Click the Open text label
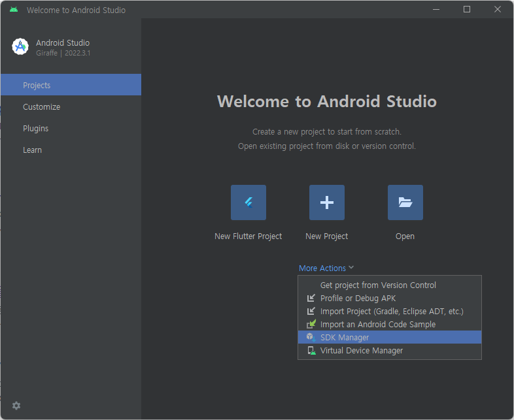Screen dimensions: 514x420 click(405, 236)
